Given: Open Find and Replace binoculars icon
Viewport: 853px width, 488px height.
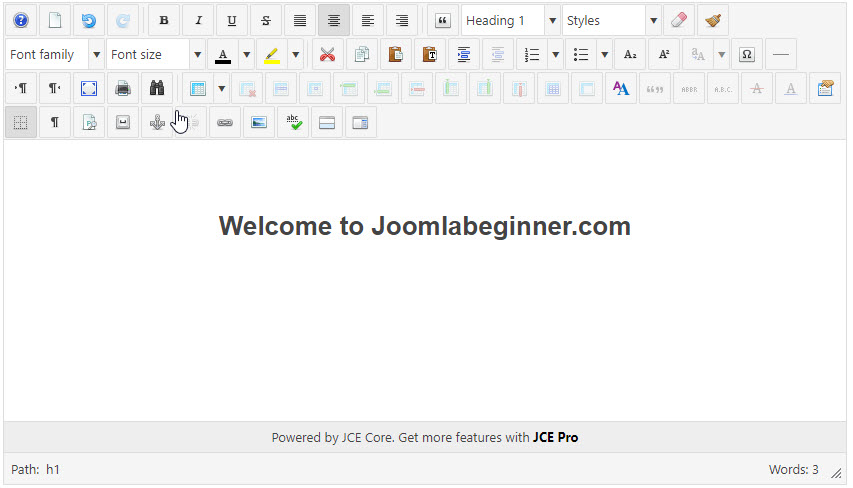Looking at the screenshot, I should 157,88.
